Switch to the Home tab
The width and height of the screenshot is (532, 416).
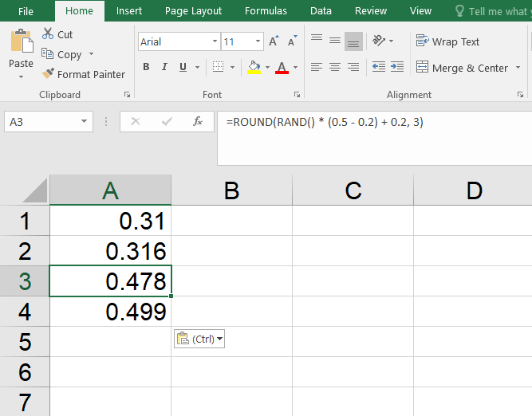[80, 11]
